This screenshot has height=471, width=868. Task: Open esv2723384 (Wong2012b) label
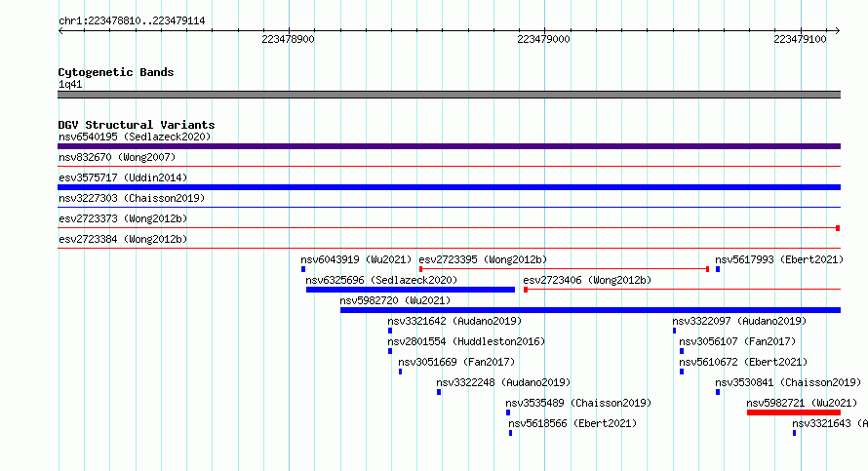(123, 239)
